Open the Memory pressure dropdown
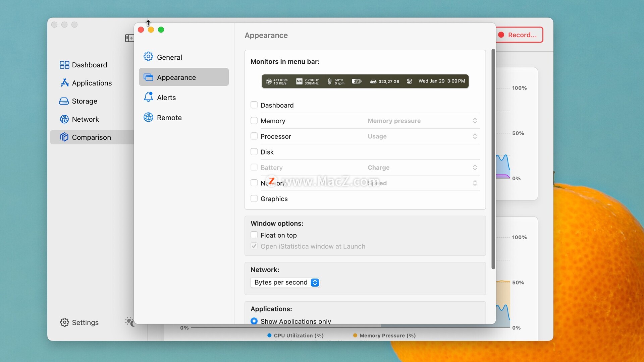 [x=423, y=121]
